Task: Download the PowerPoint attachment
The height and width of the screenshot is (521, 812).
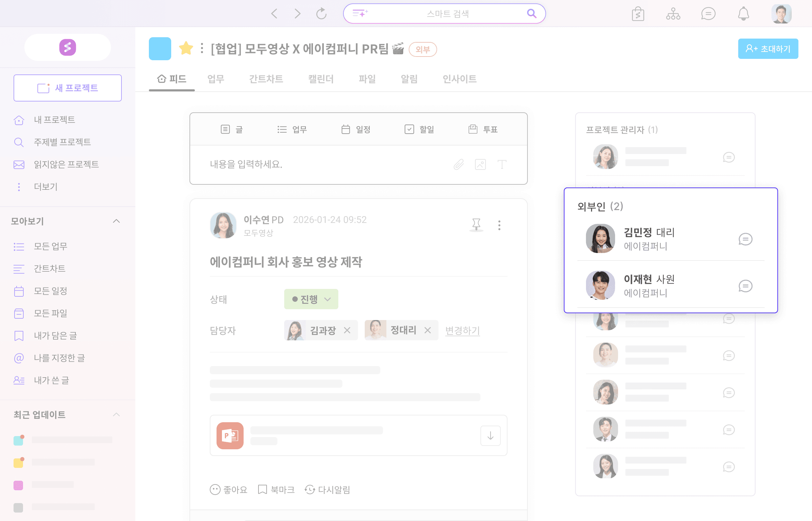Action: [490, 436]
